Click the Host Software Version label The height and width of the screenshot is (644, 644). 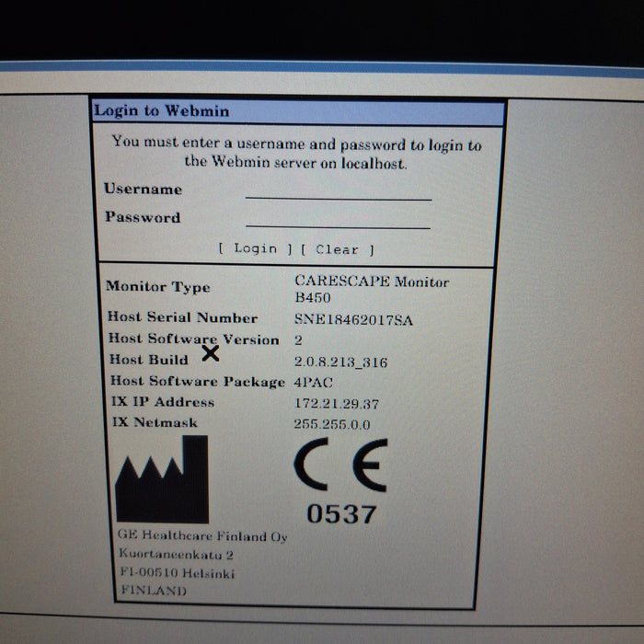tap(193, 339)
